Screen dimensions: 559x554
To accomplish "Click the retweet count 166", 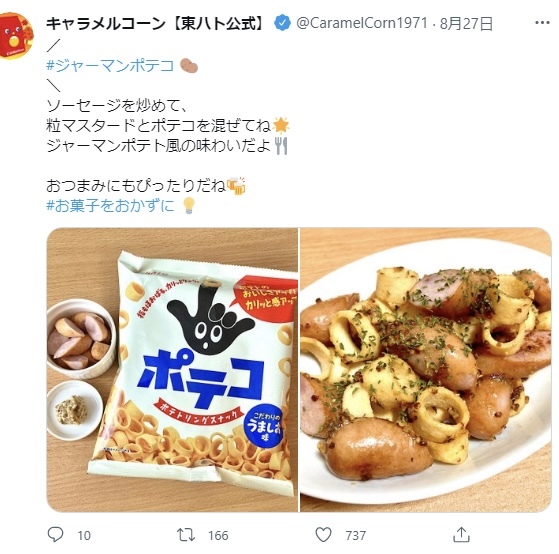I will [218, 535].
